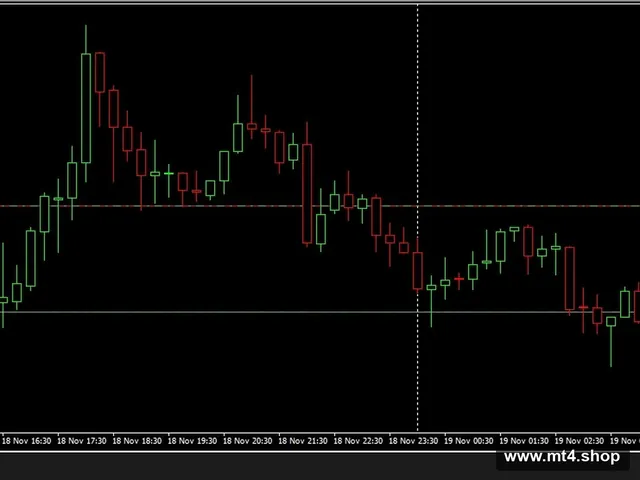The height and width of the screenshot is (480, 640).
Task: Click the 18 Nov 22:30 time label
Action: click(358, 441)
